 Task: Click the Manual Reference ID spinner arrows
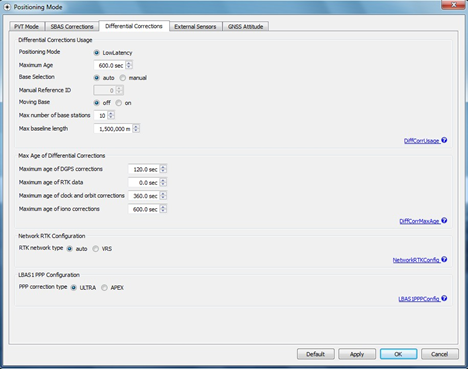click(x=119, y=90)
